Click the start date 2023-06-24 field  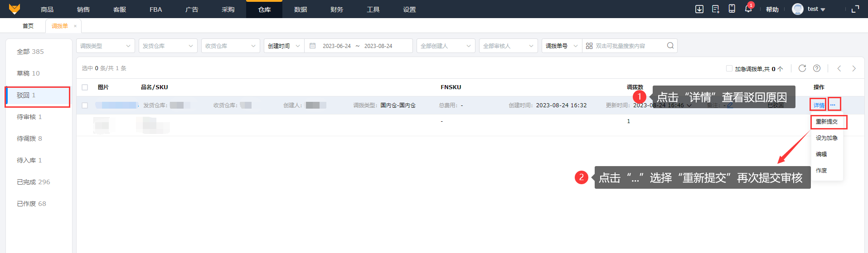click(337, 46)
